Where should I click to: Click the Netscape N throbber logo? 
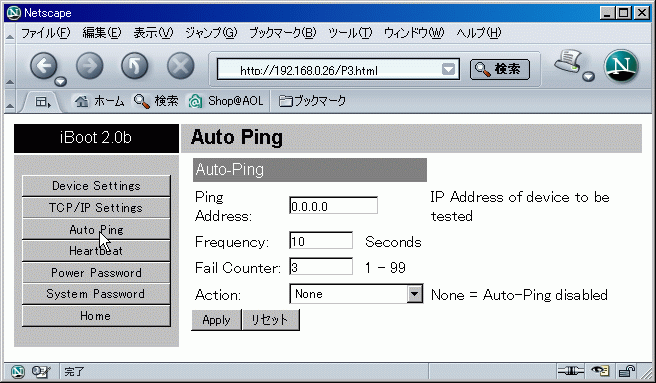coord(621,67)
